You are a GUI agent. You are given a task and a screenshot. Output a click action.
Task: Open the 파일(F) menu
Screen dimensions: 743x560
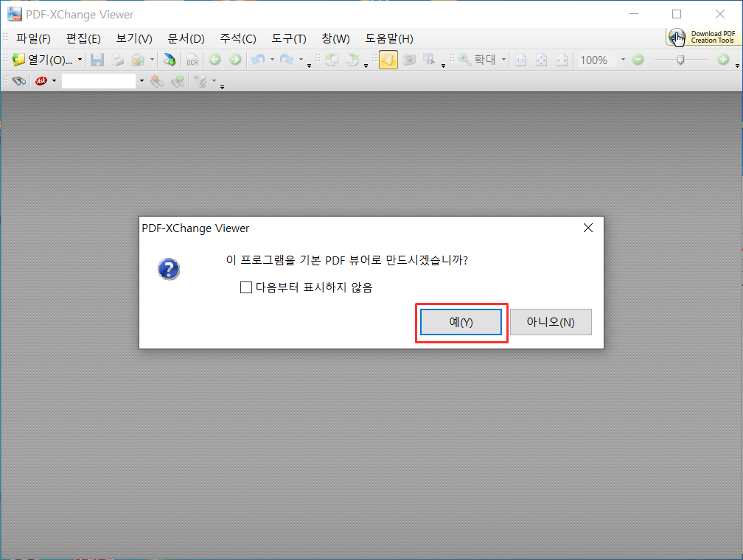coord(33,38)
